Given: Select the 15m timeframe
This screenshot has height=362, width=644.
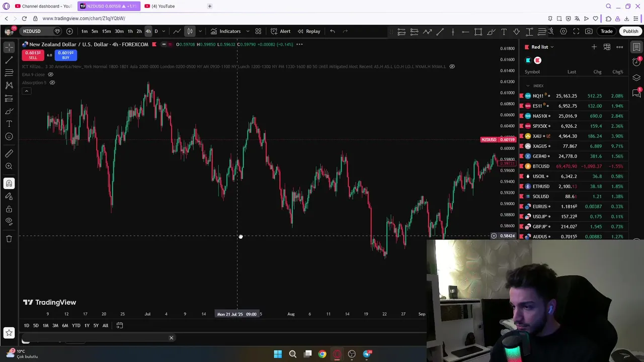Looking at the screenshot, I should click(106, 31).
